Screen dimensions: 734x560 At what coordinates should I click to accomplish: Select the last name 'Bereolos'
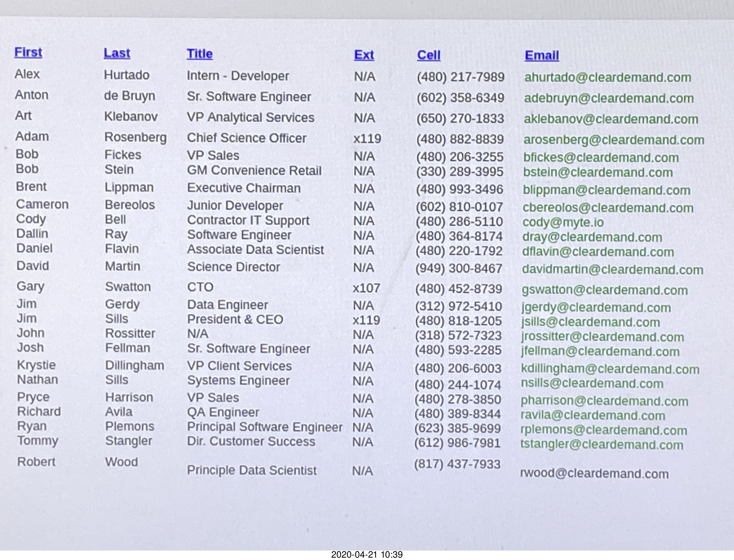(x=130, y=205)
